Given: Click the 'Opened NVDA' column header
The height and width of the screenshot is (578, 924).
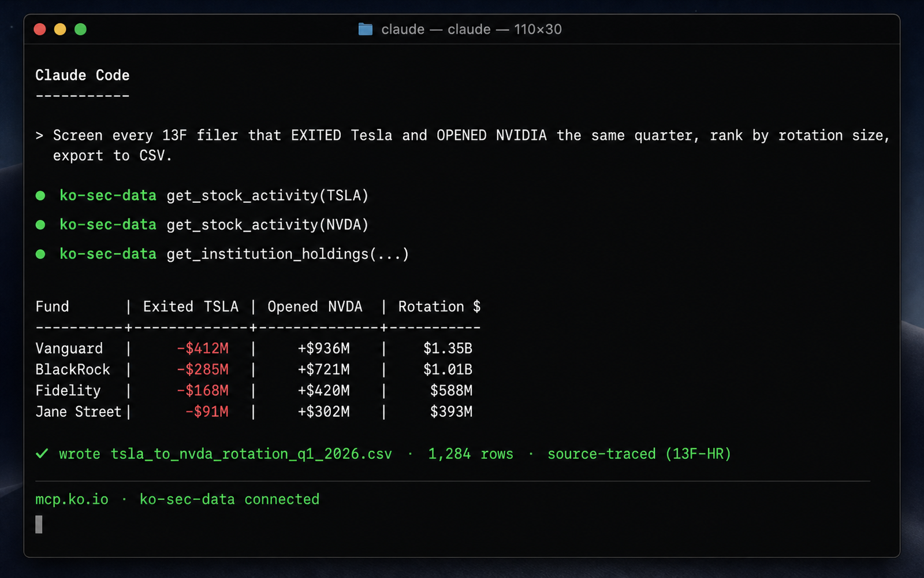Looking at the screenshot, I should [315, 306].
